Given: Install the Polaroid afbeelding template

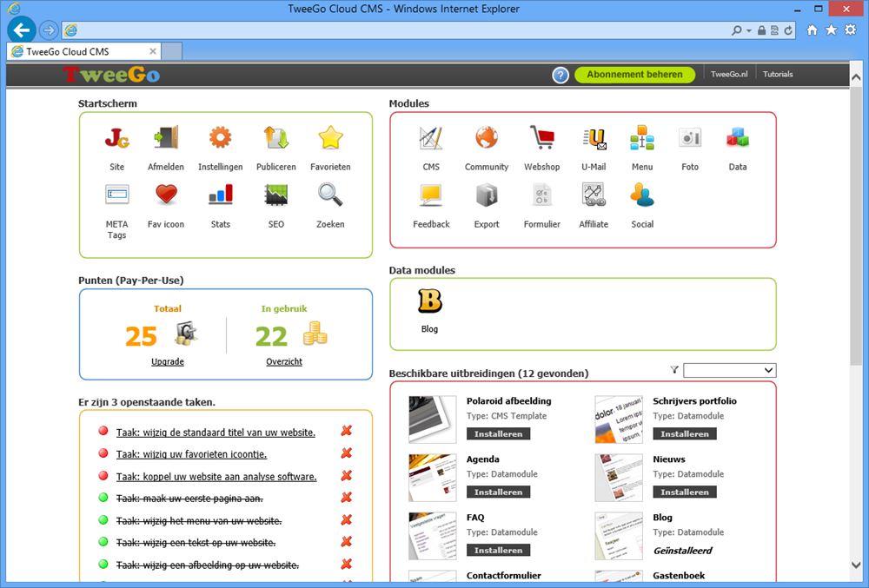Looking at the screenshot, I should [x=498, y=434].
